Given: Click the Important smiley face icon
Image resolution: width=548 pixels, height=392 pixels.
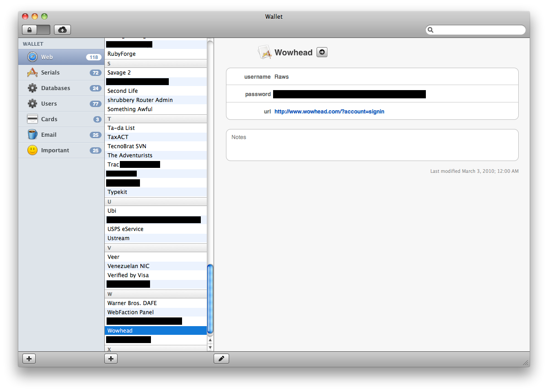Looking at the screenshot, I should [32, 150].
